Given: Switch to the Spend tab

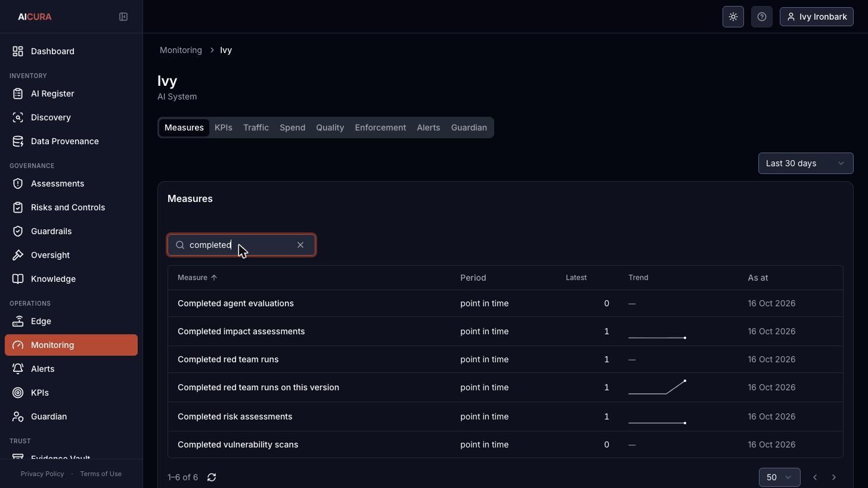Looking at the screenshot, I should click(292, 128).
